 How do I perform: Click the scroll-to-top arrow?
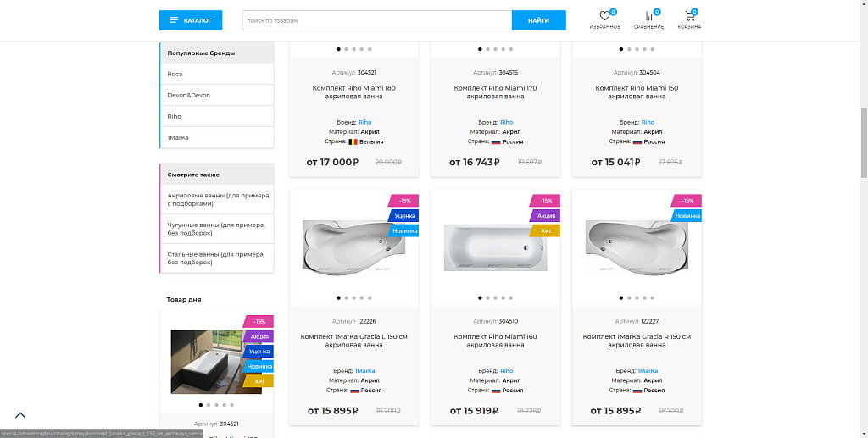[20, 415]
